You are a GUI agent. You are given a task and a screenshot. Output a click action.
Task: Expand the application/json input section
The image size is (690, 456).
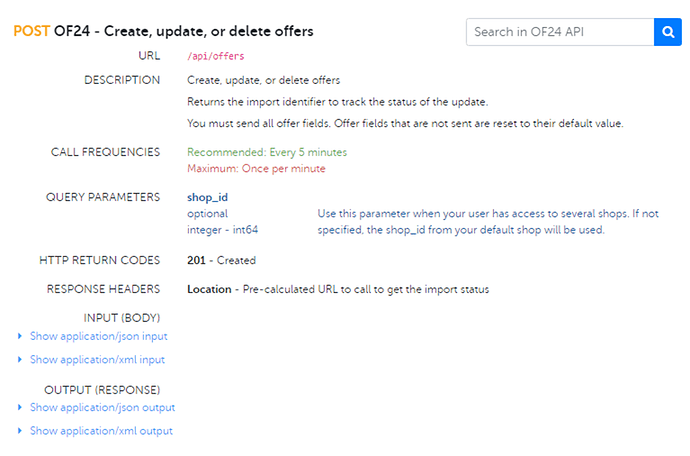click(99, 336)
